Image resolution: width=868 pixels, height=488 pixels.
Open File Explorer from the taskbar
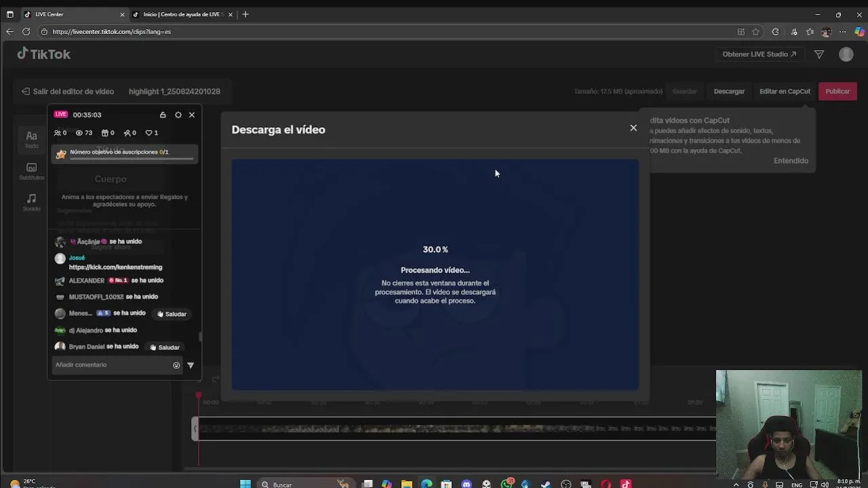(x=406, y=484)
